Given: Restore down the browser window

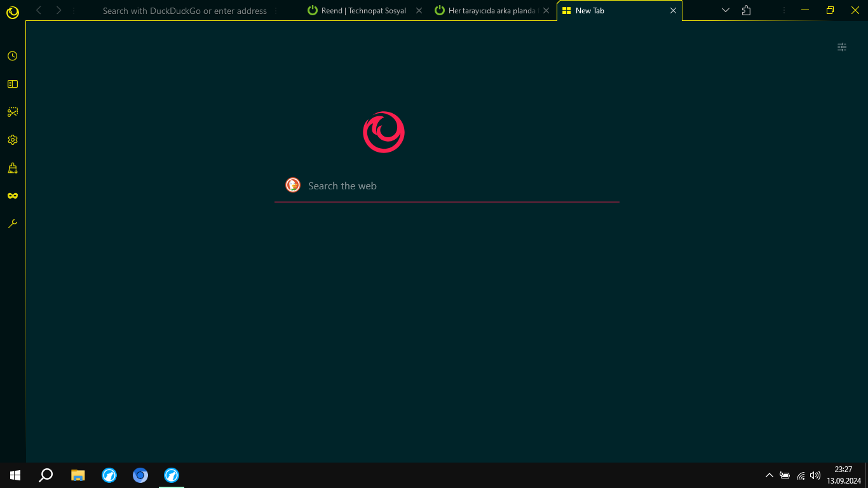Looking at the screenshot, I should [x=830, y=10].
